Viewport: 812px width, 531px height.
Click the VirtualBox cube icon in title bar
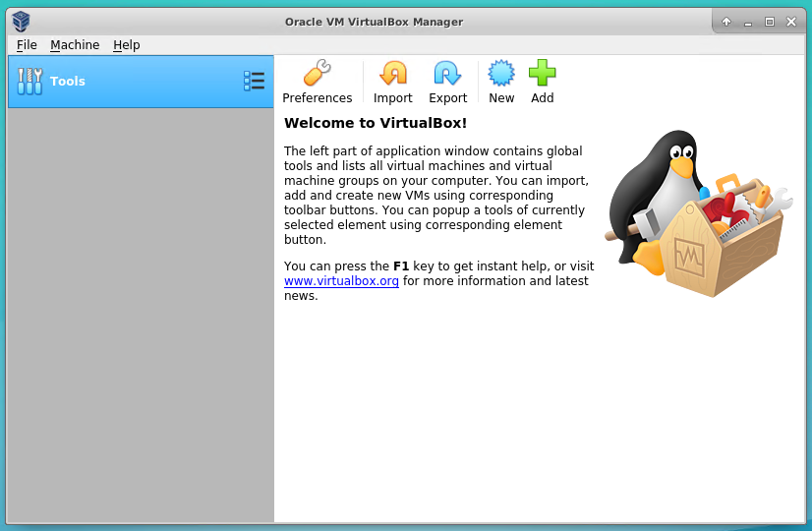[x=21, y=22]
